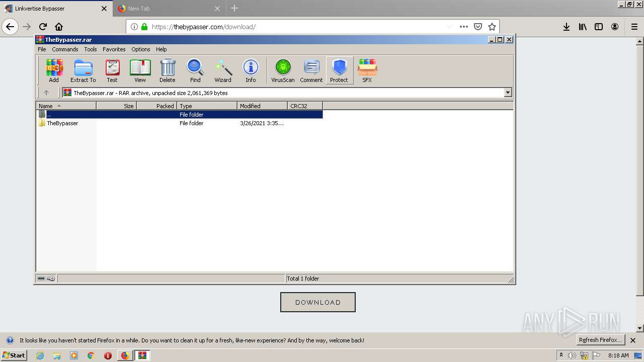Show archive Info
Screen dimensions: 644x362
(x=251, y=70)
